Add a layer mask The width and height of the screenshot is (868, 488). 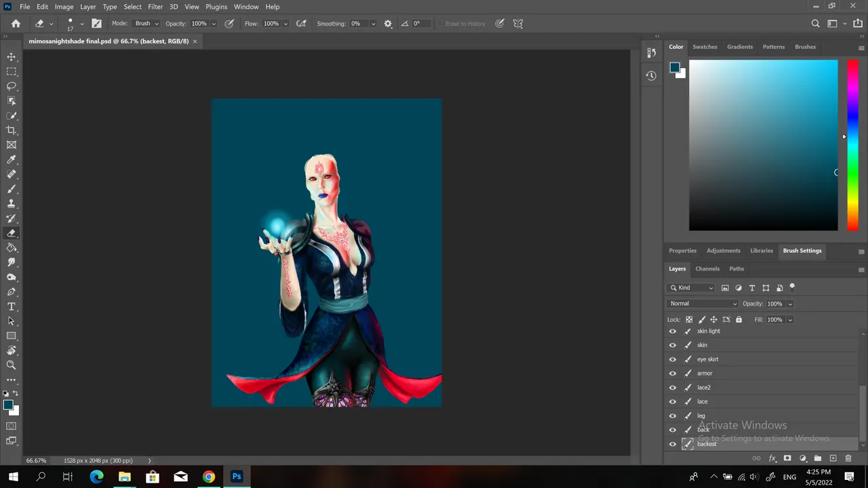click(x=787, y=458)
